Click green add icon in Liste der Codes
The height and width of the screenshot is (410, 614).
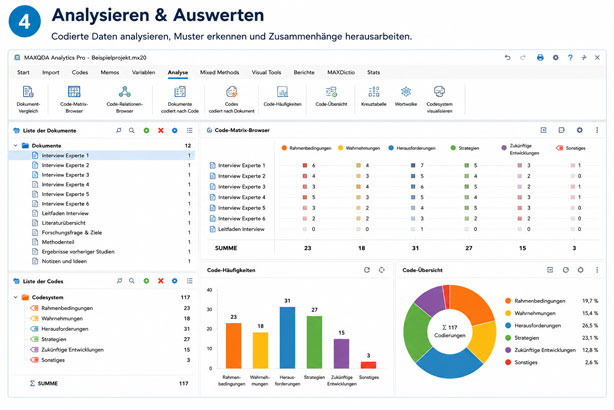pos(146,281)
